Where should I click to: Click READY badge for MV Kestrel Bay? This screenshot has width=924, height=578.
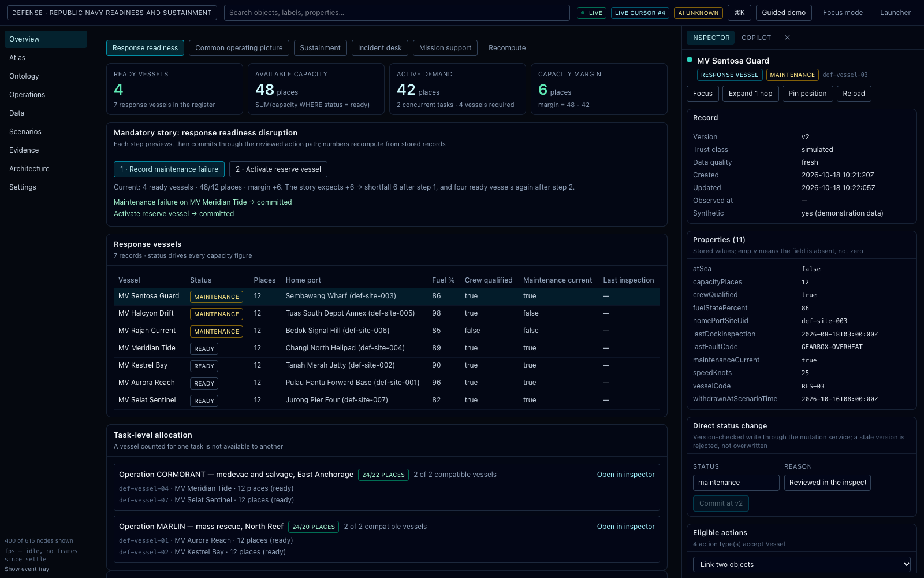pyautogui.click(x=204, y=366)
